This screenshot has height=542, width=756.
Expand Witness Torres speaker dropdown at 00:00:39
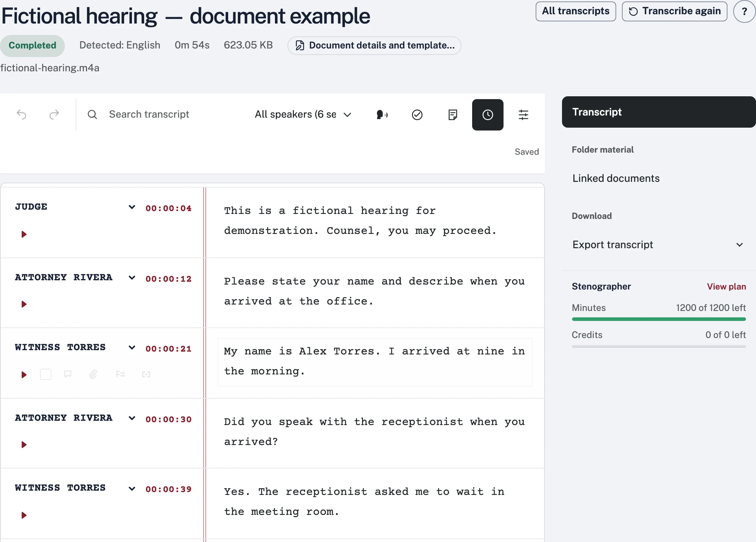pos(132,489)
